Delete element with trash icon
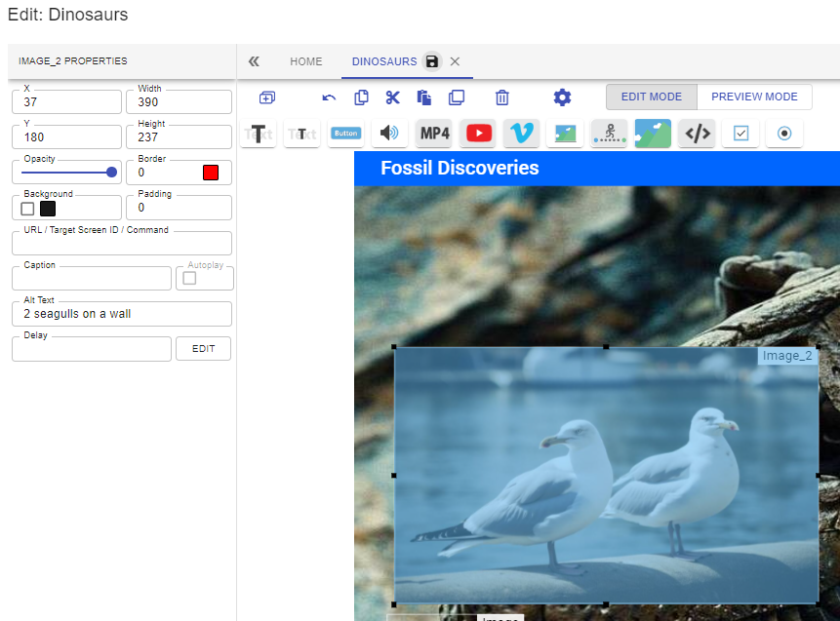Screen dimensions: 840x621 tap(502, 97)
